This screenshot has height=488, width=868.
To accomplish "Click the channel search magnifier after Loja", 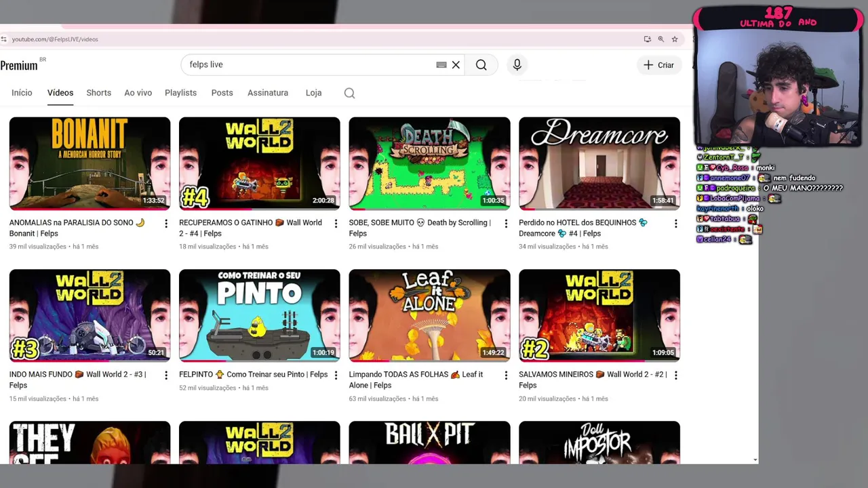I will (349, 94).
